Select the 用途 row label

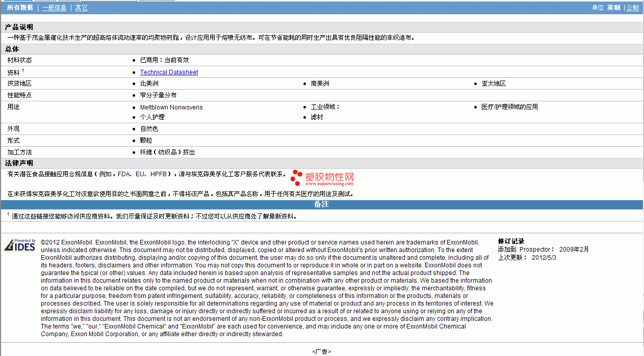click(13, 107)
